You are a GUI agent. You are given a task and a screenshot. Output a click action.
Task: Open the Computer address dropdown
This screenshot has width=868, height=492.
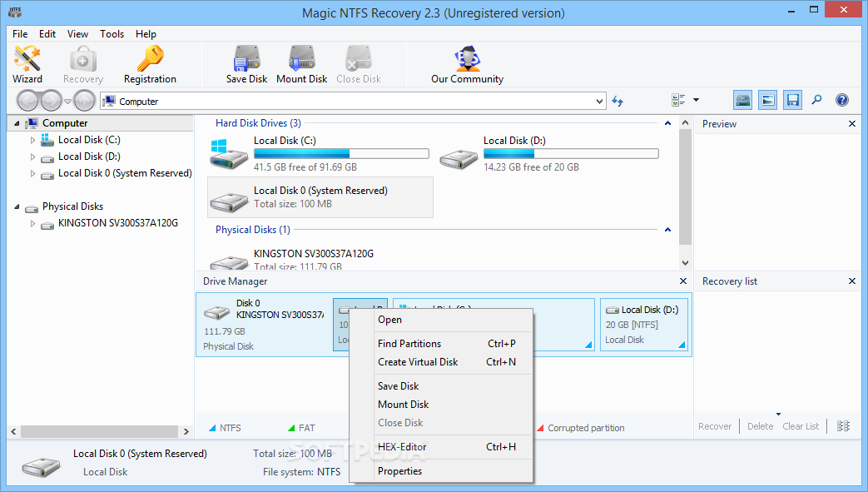[599, 101]
